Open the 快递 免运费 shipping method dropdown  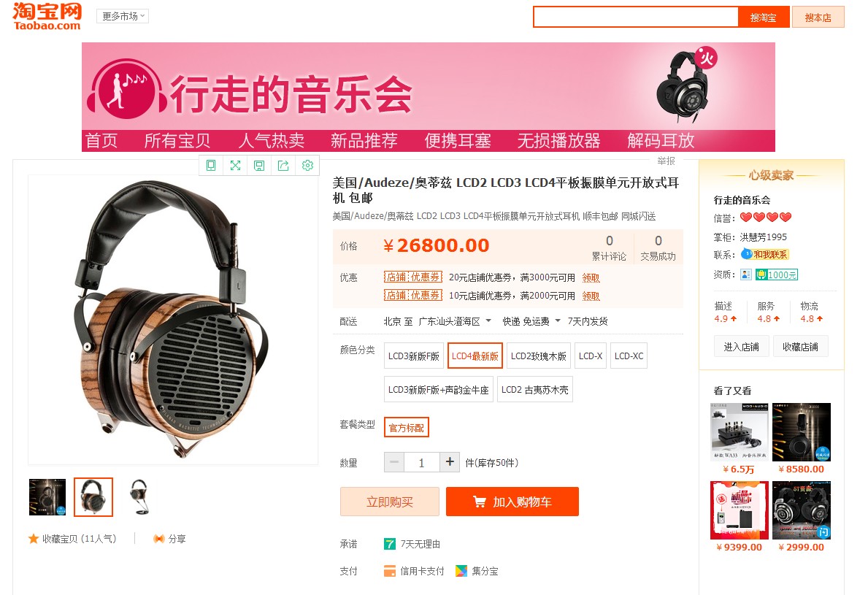tap(531, 321)
